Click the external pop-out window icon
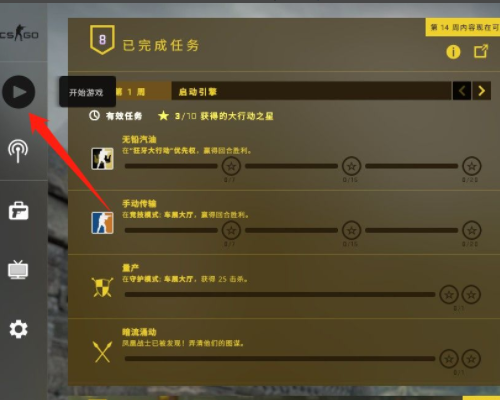Image resolution: width=500 pixels, height=400 pixels. pos(481,51)
